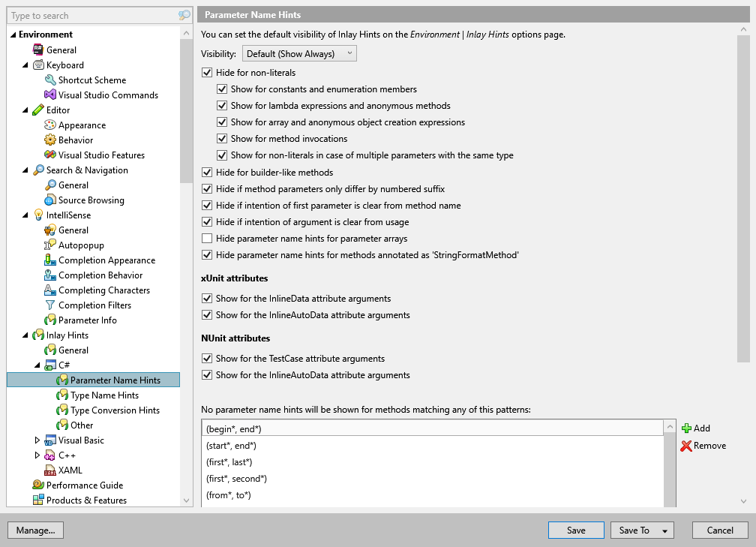Select the (start*, end*) pattern row

tap(433, 445)
